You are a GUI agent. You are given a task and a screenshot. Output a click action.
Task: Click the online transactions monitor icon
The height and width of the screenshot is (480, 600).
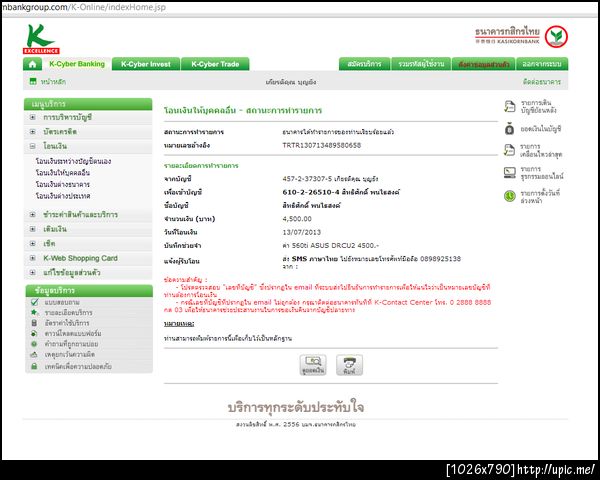click(509, 173)
